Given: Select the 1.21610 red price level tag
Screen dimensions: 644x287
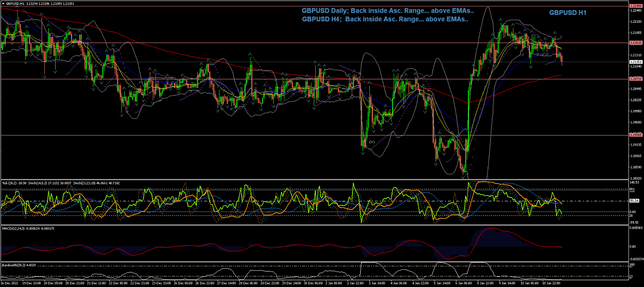Looking at the screenshot, I should pos(635,43).
